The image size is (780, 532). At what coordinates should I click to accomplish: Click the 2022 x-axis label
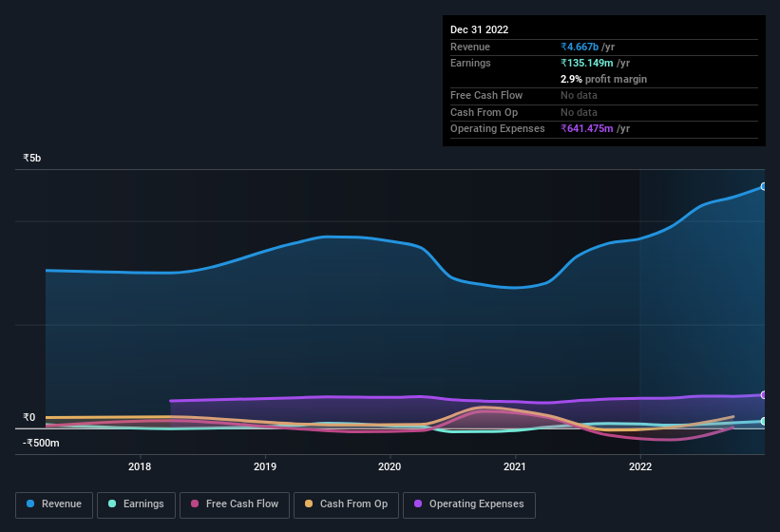click(x=639, y=466)
